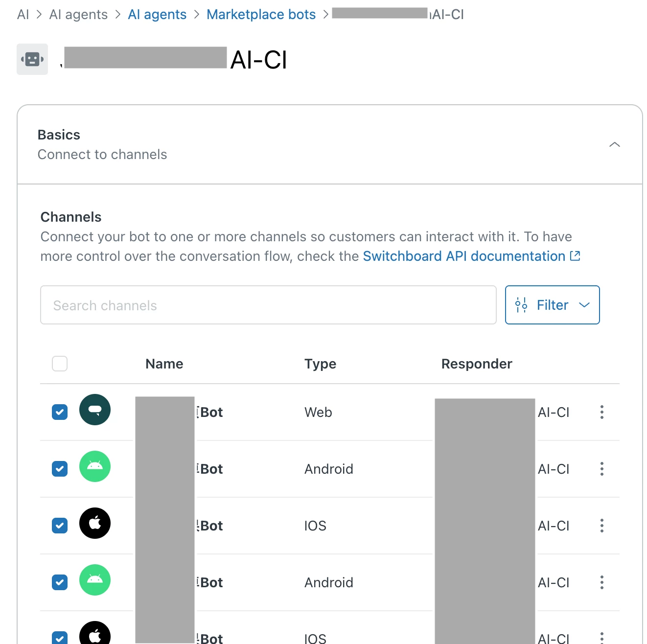Image resolution: width=647 pixels, height=644 pixels.
Task: Go to Marketplace bots breadcrumb
Action: click(261, 15)
